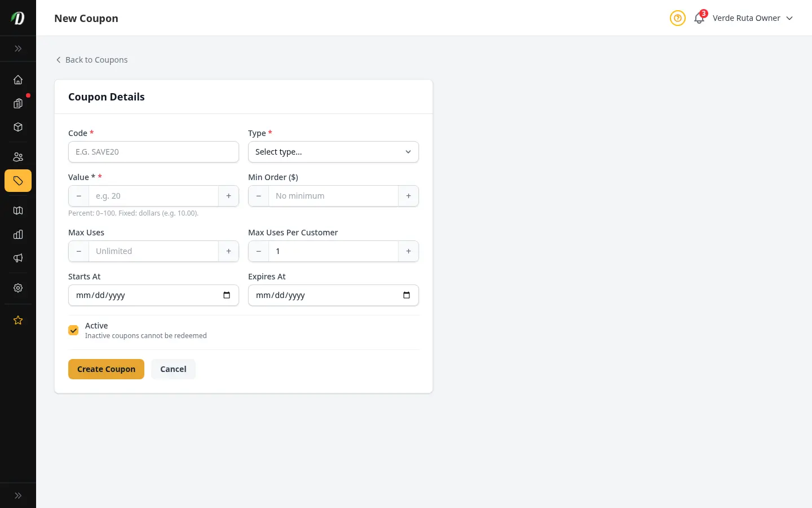Decrease Max Uses with minus button
This screenshot has width=812, height=508.
point(79,251)
